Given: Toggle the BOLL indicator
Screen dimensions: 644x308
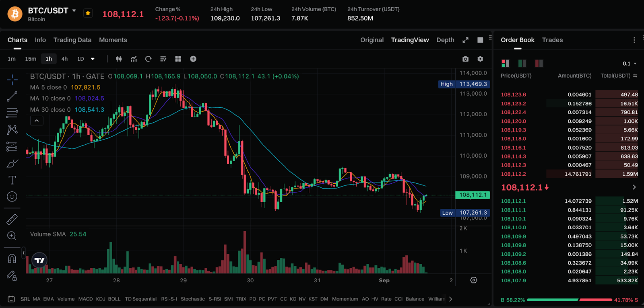Looking at the screenshot, I should tap(114, 299).
